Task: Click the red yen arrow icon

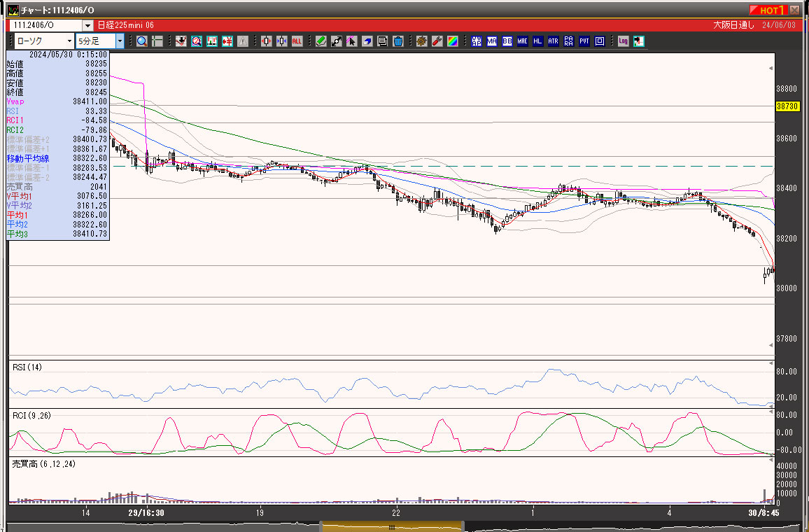Action: click(227, 41)
